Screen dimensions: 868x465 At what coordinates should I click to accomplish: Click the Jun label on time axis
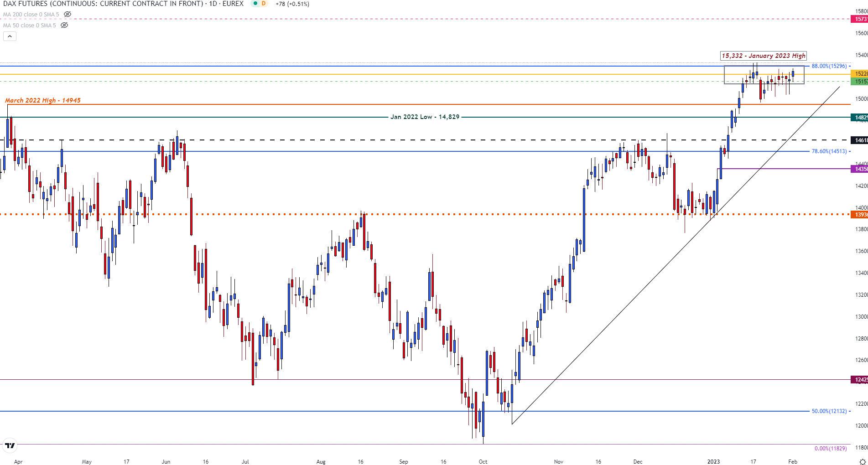[x=166, y=462]
